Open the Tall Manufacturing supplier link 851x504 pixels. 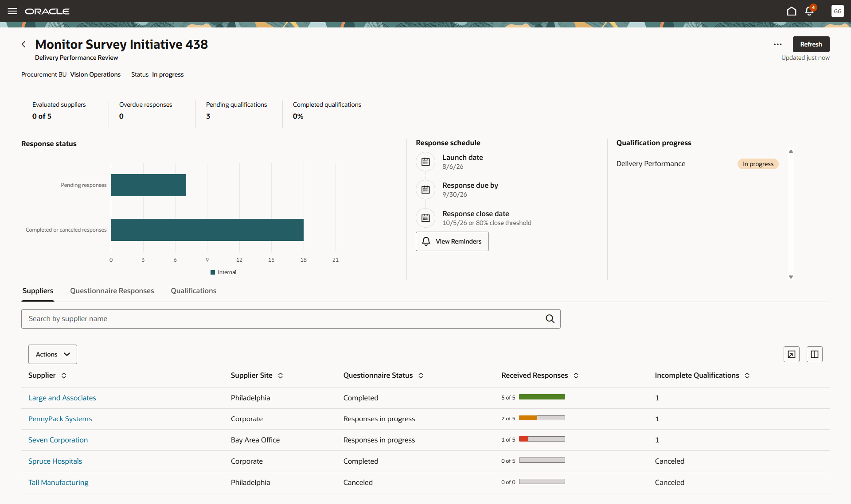click(x=59, y=483)
